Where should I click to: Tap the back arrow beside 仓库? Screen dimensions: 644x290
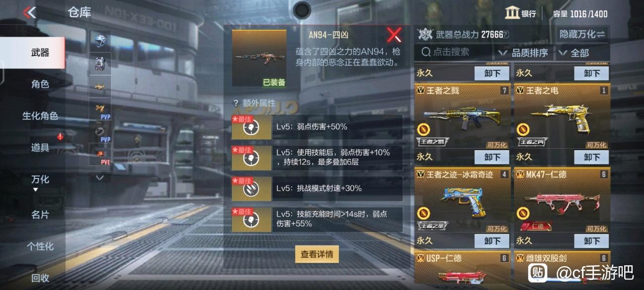click(x=29, y=12)
